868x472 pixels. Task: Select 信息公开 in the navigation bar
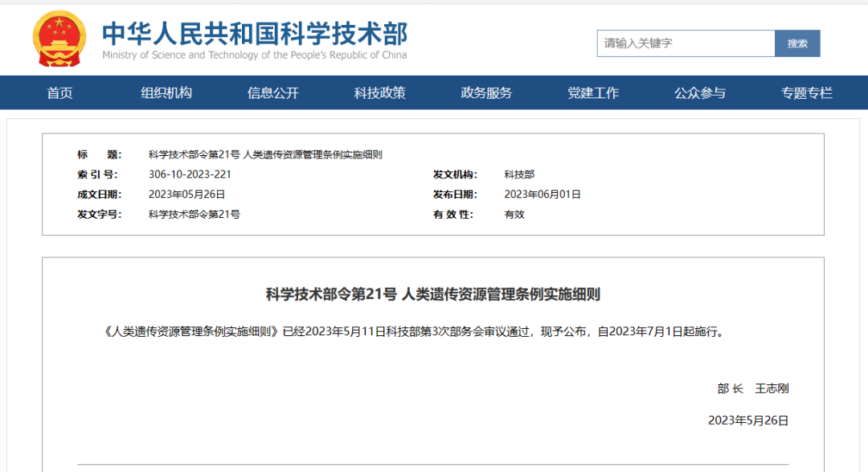(273, 93)
